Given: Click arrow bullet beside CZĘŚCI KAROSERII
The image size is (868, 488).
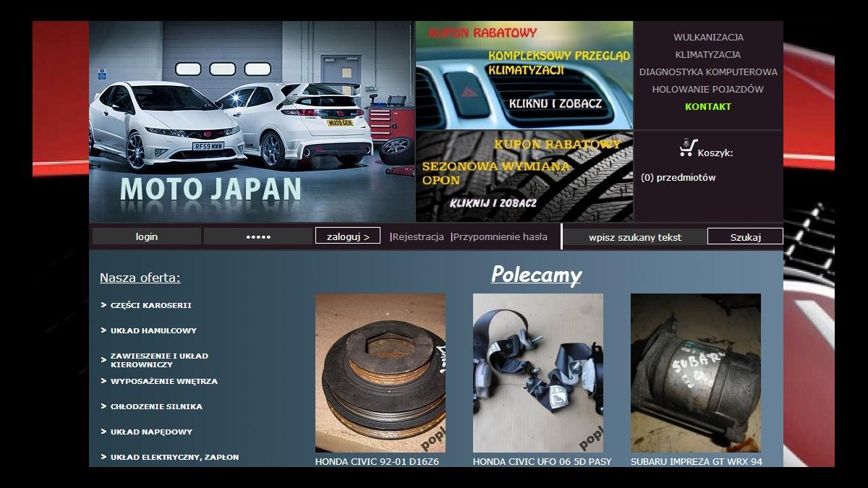Looking at the screenshot, I should (x=103, y=305).
